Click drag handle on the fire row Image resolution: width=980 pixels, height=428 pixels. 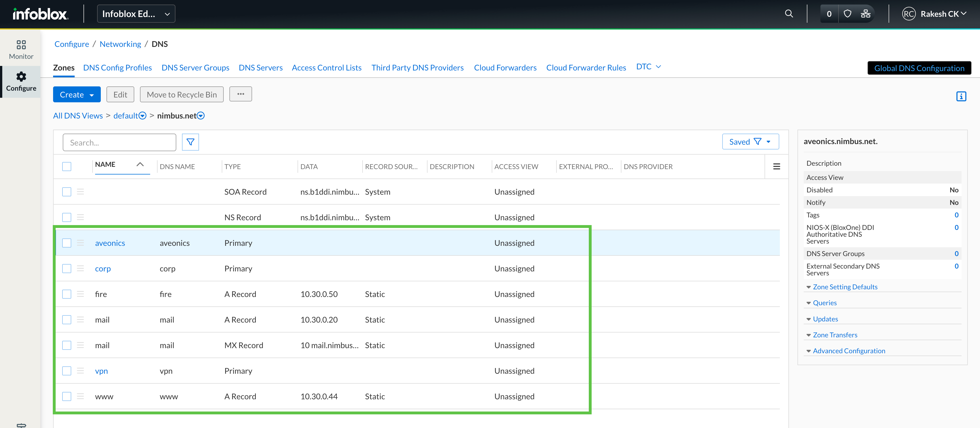80,294
